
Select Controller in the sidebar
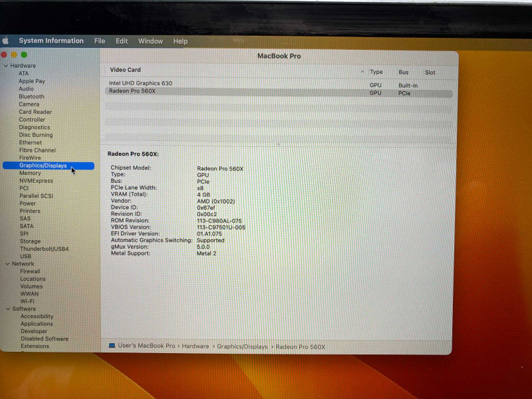coord(32,120)
